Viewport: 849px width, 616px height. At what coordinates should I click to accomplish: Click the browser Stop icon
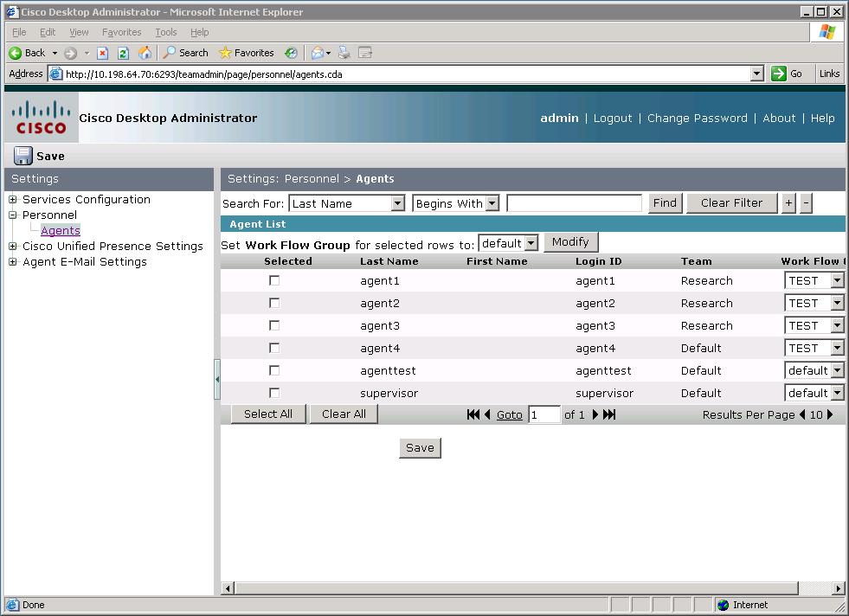(102, 53)
